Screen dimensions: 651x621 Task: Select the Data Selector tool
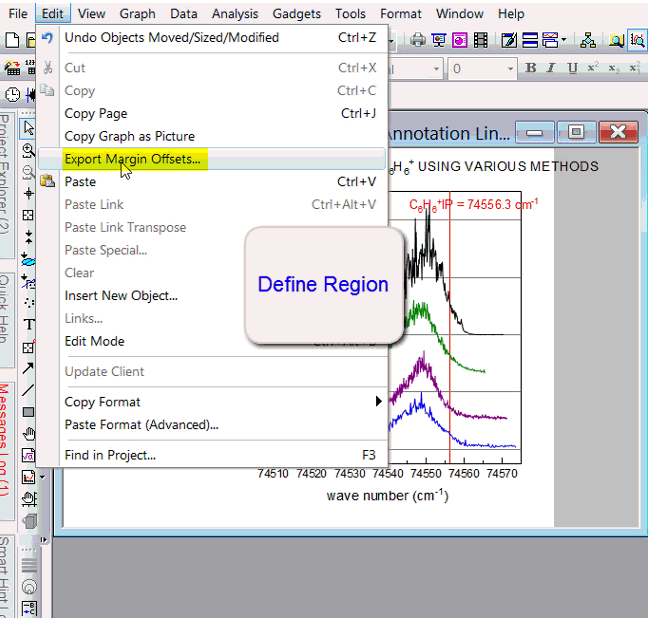pyautogui.click(x=28, y=237)
